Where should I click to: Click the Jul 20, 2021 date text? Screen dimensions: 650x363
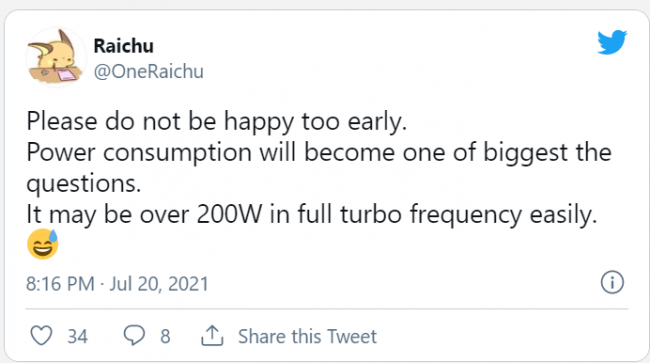tap(159, 284)
